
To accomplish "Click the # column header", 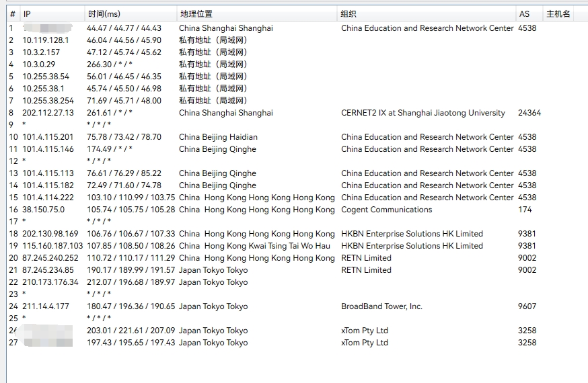I will [x=12, y=13].
